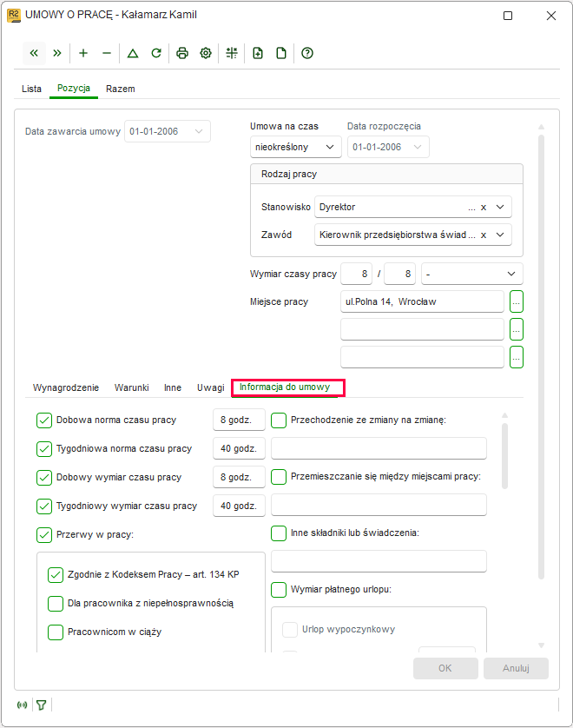Click the blank document icon
The height and width of the screenshot is (728, 573).
coord(281,53)
